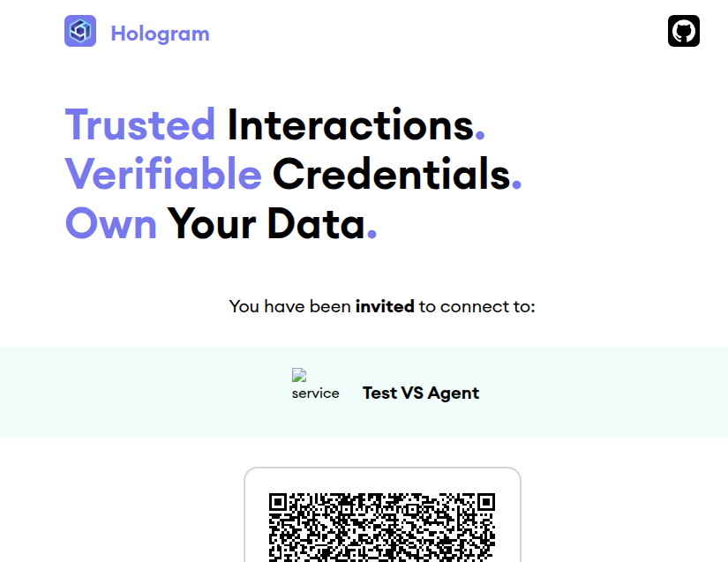Click the purple word Own

pos(111,224)
